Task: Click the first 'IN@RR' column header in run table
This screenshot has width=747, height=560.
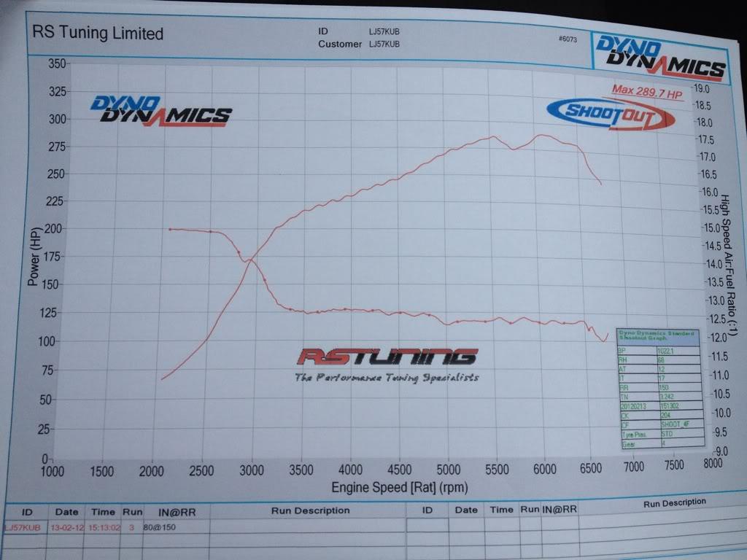Action: coord(177,513)
